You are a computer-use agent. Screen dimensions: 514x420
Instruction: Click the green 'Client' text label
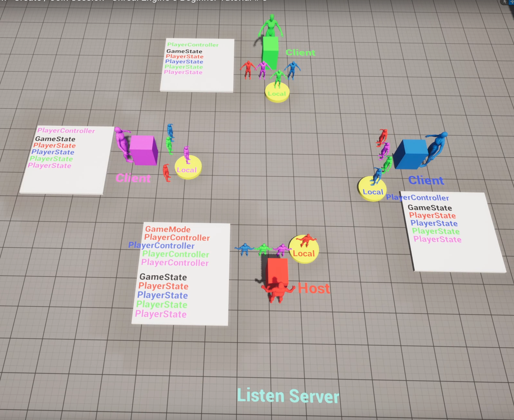(x=300, y=52)
